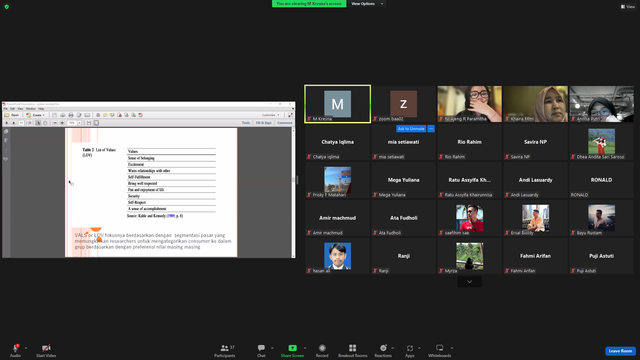This screenshot has width=640, height=360.
Task: Expand share options caret beside Share Screen
Action: (x=305, y=348)
